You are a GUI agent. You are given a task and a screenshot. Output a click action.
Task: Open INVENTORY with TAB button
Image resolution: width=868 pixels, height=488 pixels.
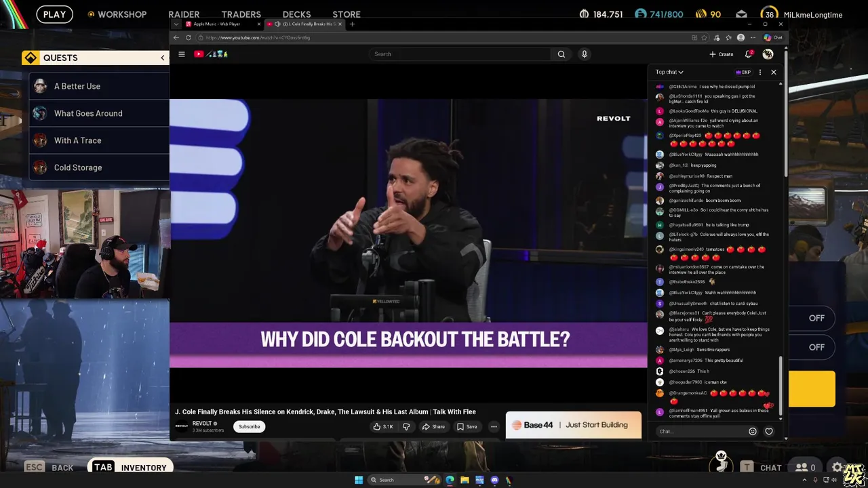tap(129, 467)
